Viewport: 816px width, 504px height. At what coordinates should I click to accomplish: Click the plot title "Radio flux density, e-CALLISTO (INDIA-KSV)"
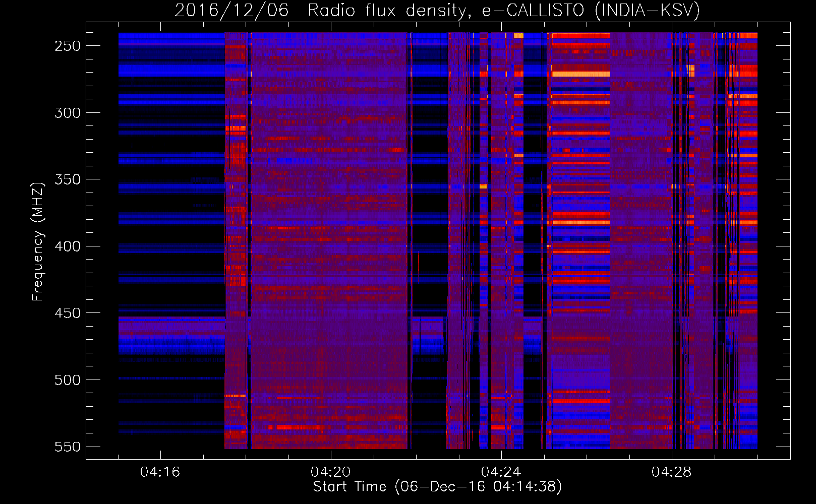[x=504, y=11]
